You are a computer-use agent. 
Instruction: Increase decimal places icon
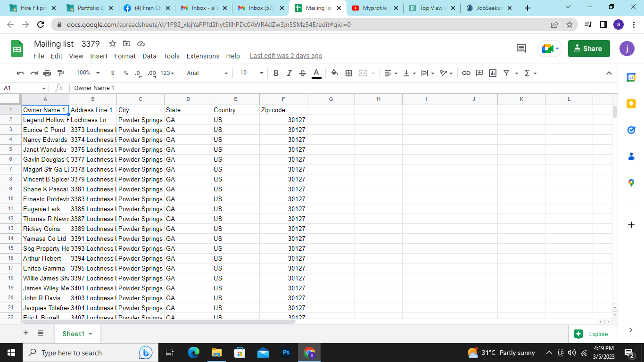pos(152,73)
